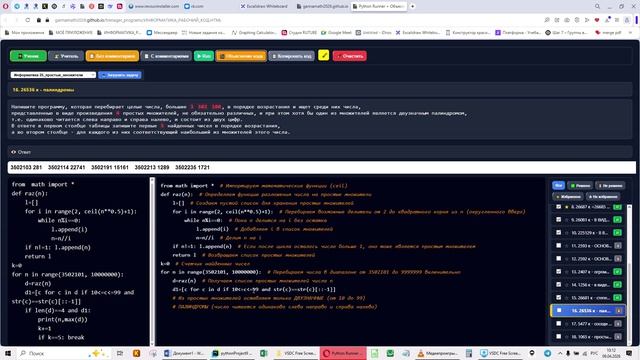Screen dimensions: 640x360
Task: Select the 'with comments' code button
Action: (166, 56)
